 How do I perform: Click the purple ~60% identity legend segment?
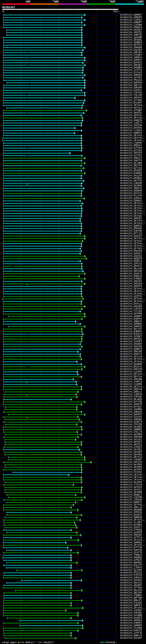pos(73,4)
